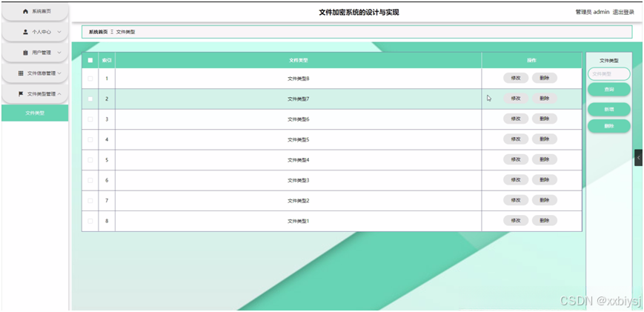The height and width of the screenshot is (312, 644).
Task: Check the box for row 文件类型7
Action: (x=90, y=99)
